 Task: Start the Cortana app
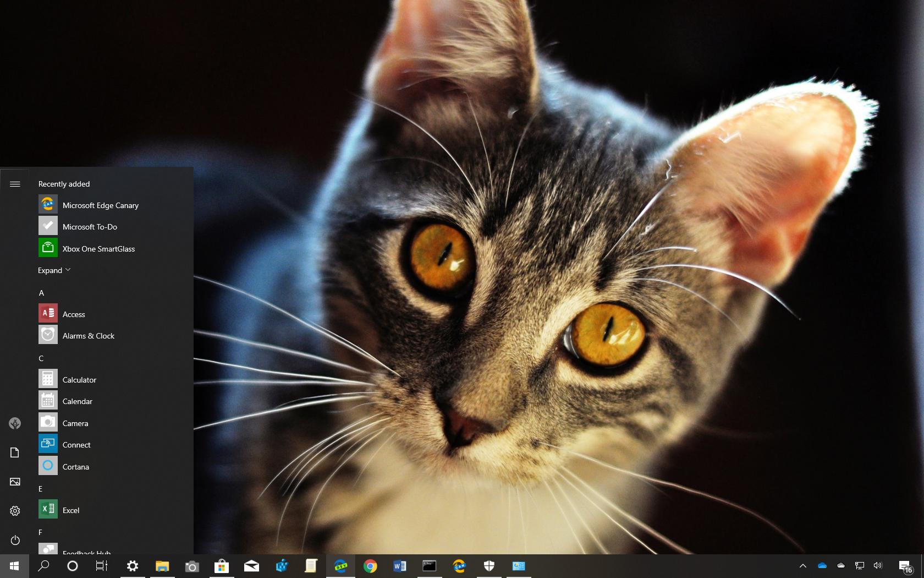click(x=75, y=466)
